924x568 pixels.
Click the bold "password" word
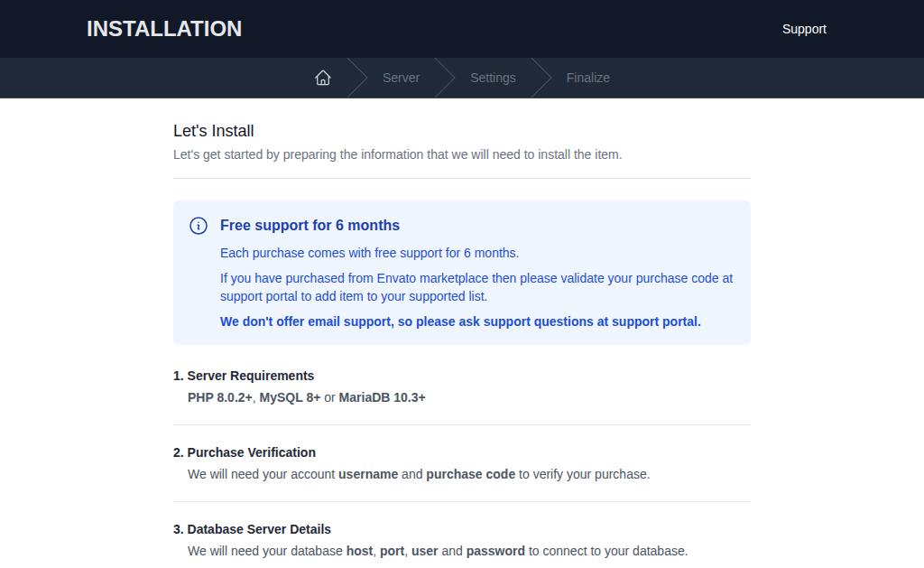495,551
